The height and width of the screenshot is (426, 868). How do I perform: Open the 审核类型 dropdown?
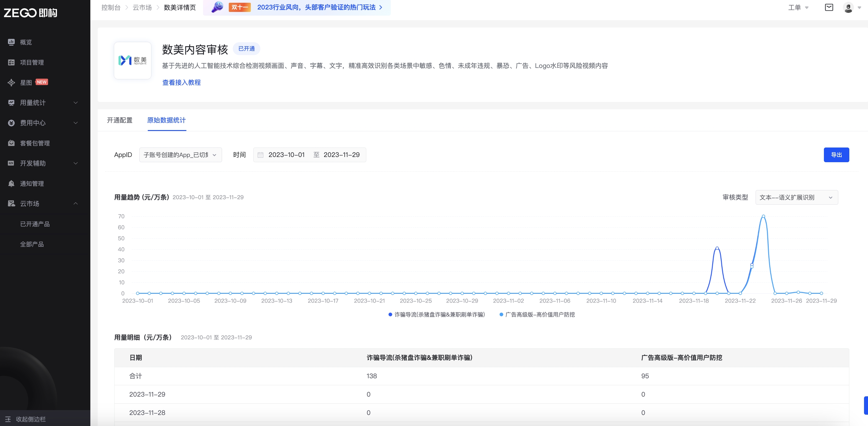pos(796,197)
